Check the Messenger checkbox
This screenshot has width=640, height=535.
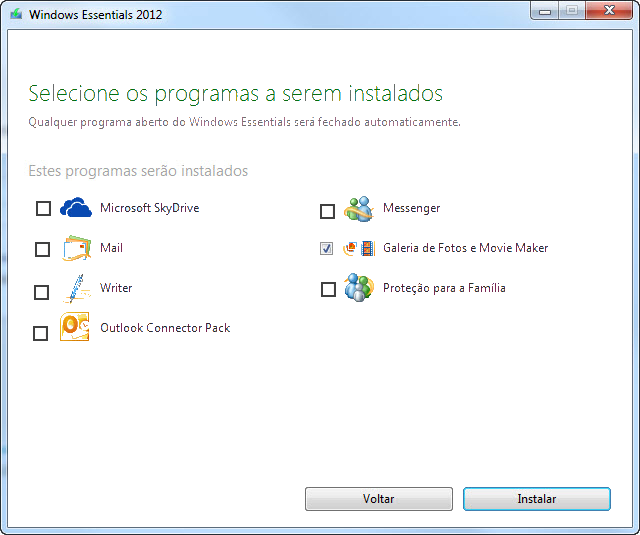click(327, 211)
